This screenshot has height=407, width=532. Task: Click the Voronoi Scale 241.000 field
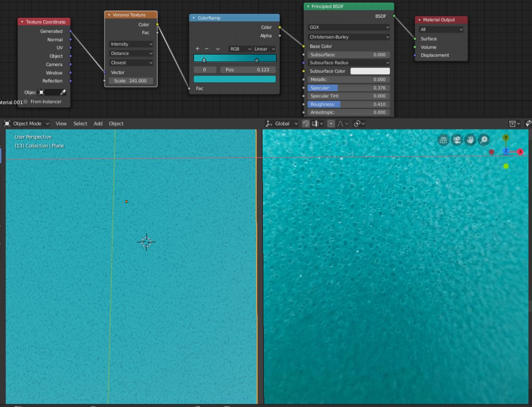pyautogui.click(x=131, y=81)
